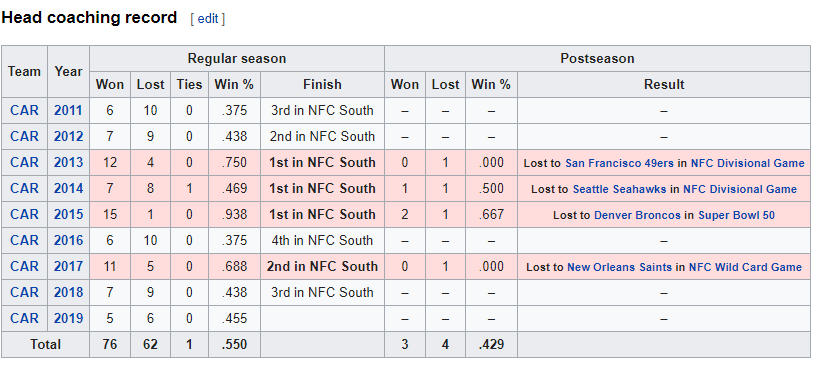Open the CAR link in the 2014 row
823x373 pixels.
pos(24,188)
